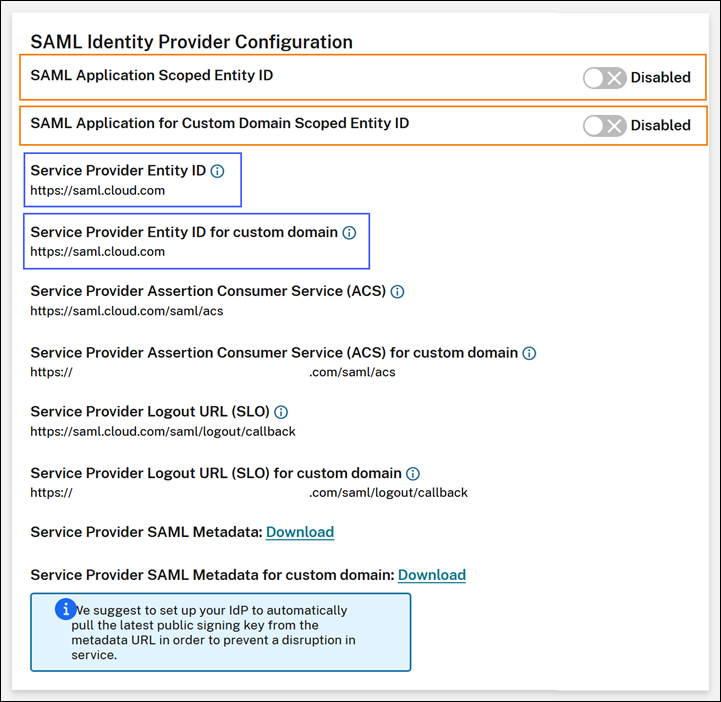Screen dimensions: 721x702
Task: Click the IdP signing key suggestion text
Action: (220, 633)
